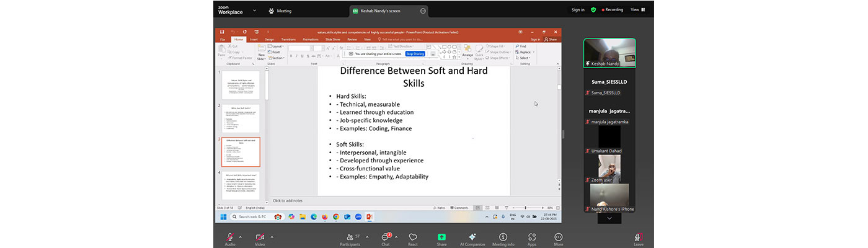This screenshot has width=868, height=248.
Task: Start video with the Video camera icon
Action: (x=260, y=237)
